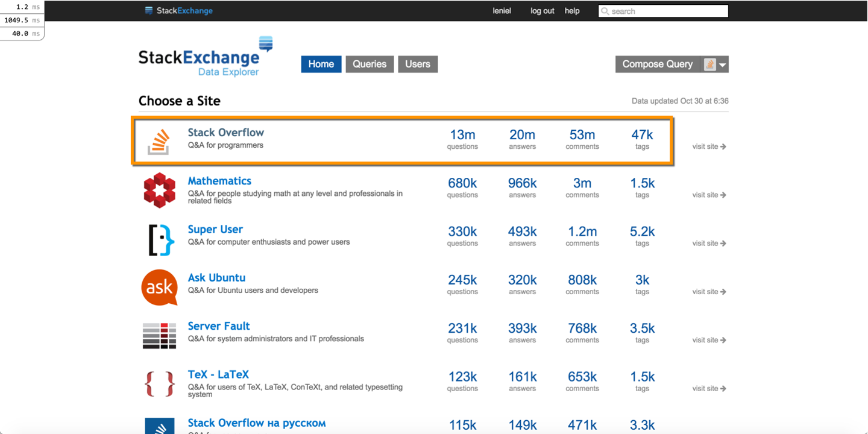The width and height of the screenshot is (868, 434).
Task: Select the Home tab
Action: (x=321, y=64)
